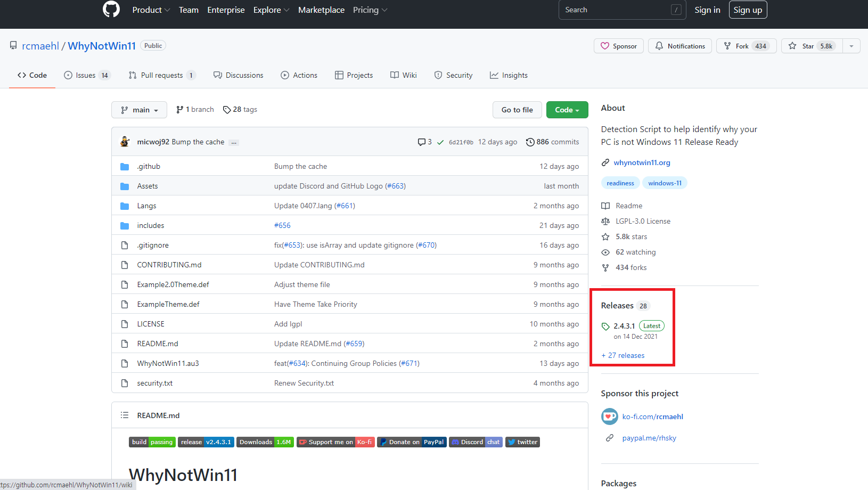The image size is (868, 490).
Task: Expand commit message ellipsis button
Action: click(x=234, y=142)
